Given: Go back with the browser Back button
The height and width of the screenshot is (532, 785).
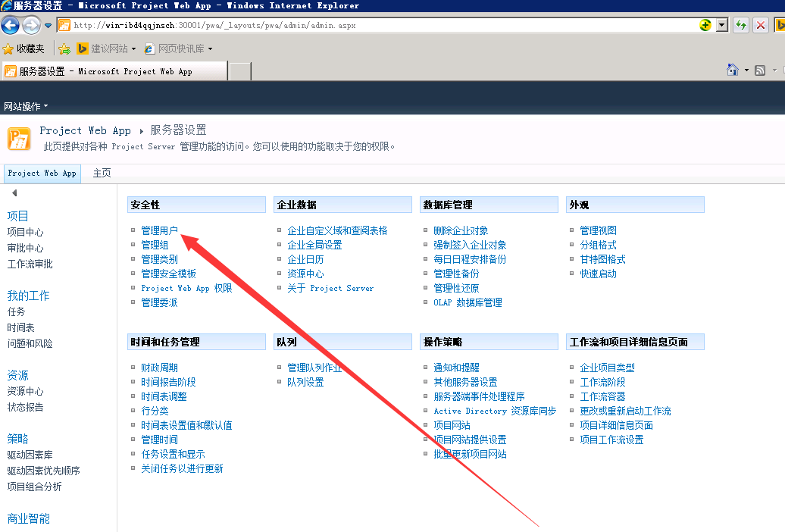Looking at the screenshot, I should click(11, 25).
